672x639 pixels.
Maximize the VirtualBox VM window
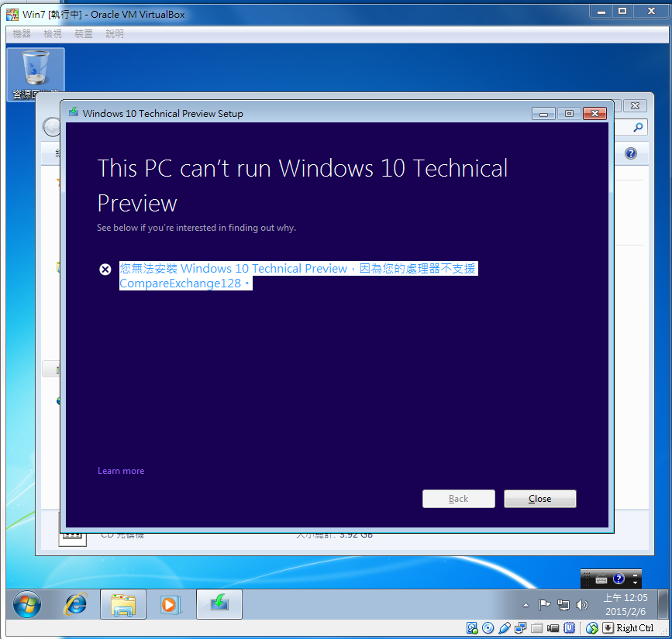click(622, 12)
